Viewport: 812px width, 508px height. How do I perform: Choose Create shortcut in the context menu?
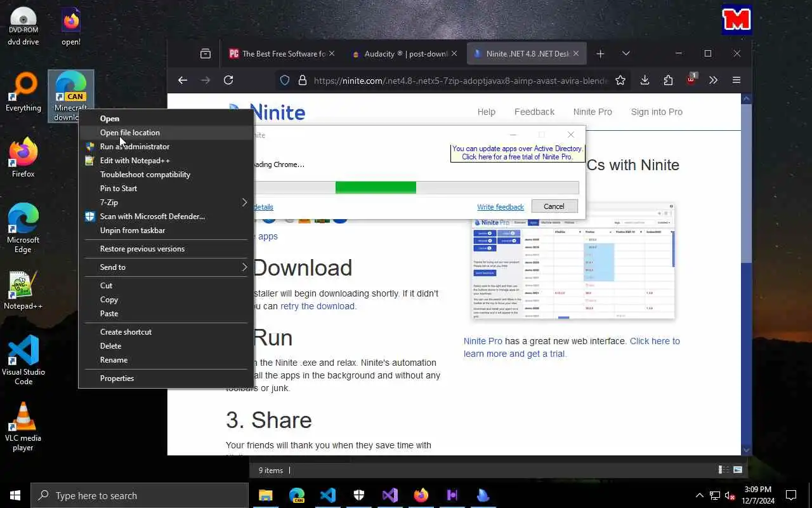166,332
